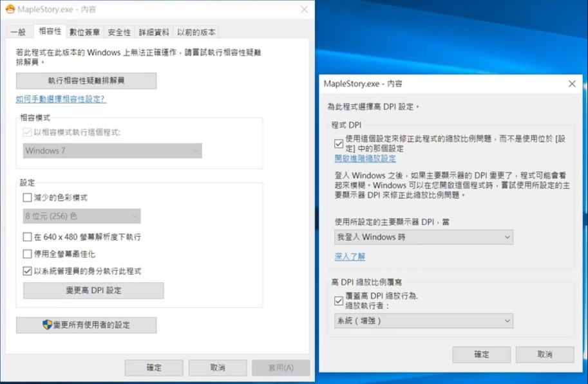The height and width of the screenshot is (384, 588).
Task: Close the left MapleStory.exe properties window
Action: coord(304,10)
